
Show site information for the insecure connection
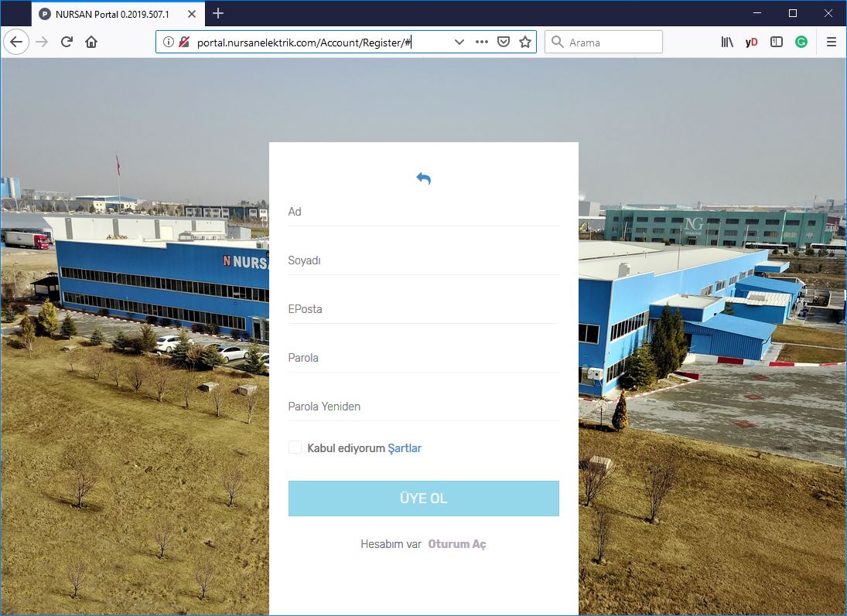[169, 42]
